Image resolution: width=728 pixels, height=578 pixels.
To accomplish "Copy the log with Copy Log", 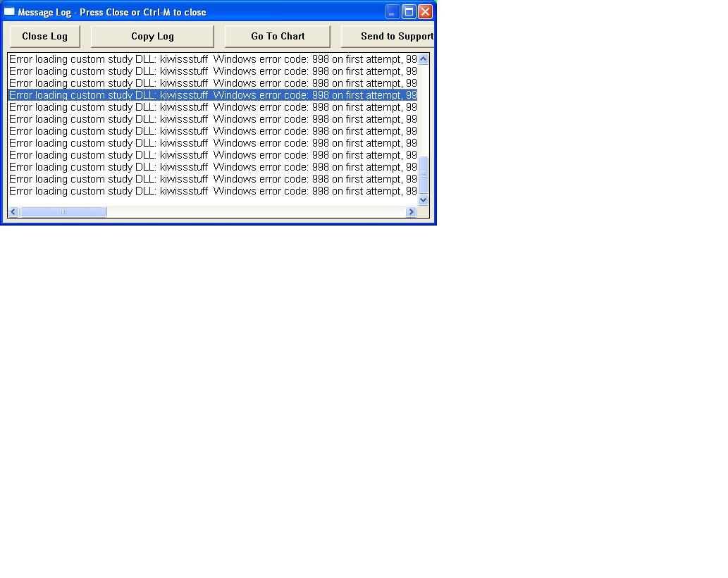I will pyautogui.click(x=152, y=36).
